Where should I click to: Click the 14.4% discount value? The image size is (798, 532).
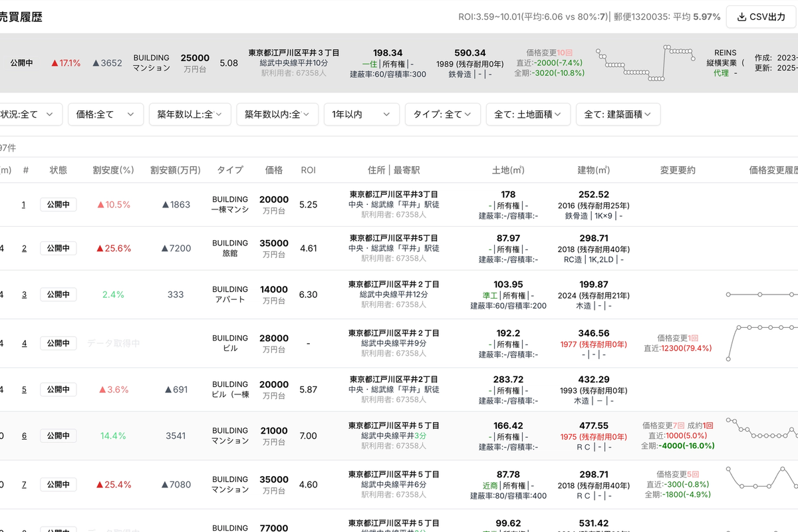click(113, 436)
